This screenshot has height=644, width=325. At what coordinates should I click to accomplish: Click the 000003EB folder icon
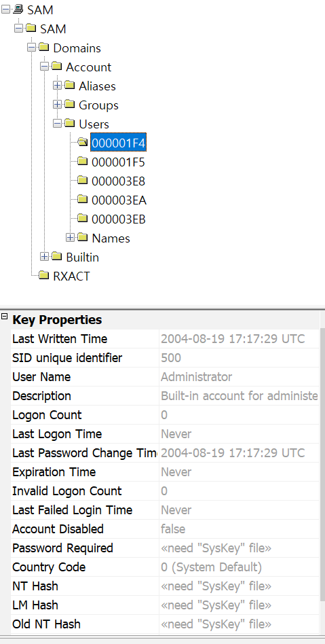pyautogui.click(x=83, y=218)
